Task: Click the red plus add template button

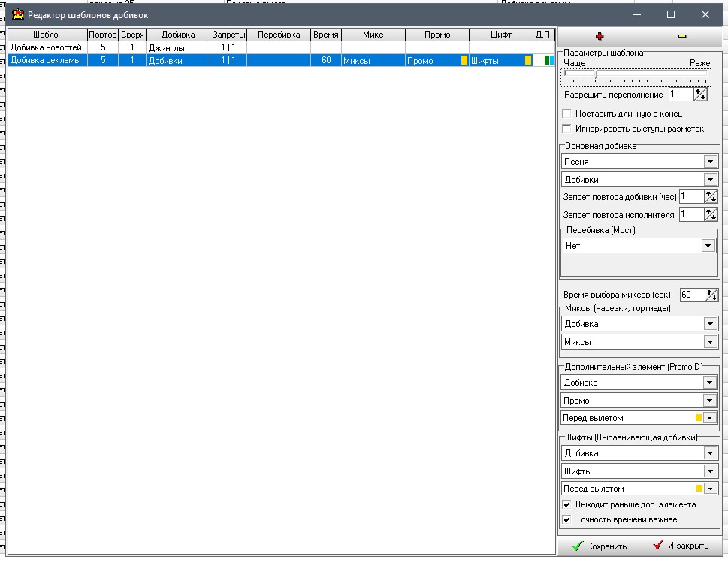Action: pyautogui.click(x=599, y=35)
